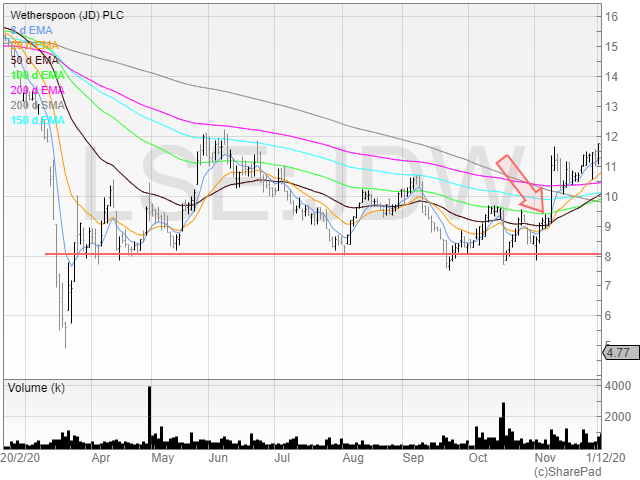
Task: Click the Jun month axis label
Action: coord(218,458)
